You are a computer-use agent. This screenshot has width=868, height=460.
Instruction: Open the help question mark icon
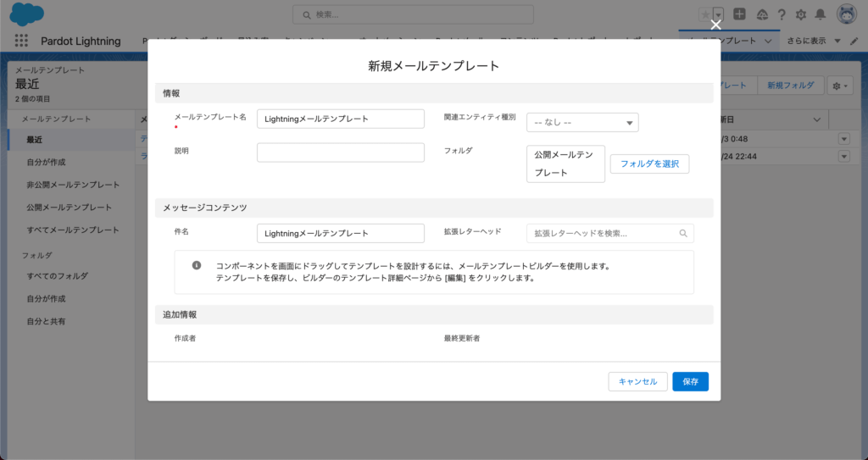[782, 15]
